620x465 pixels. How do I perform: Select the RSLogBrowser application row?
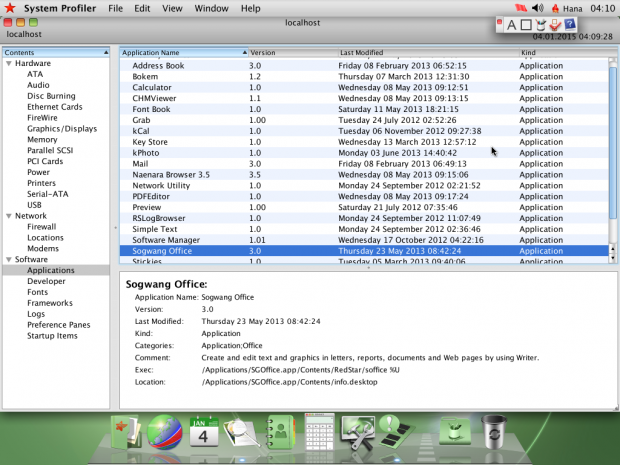[364, 218]
